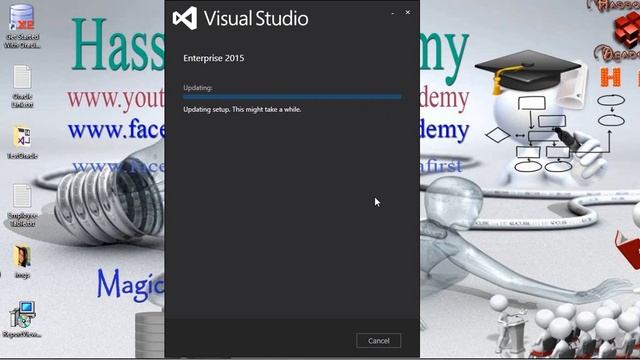Click the Updating progress bar
The width and height of the screenshot is (640, 360).
click(292, 97)
